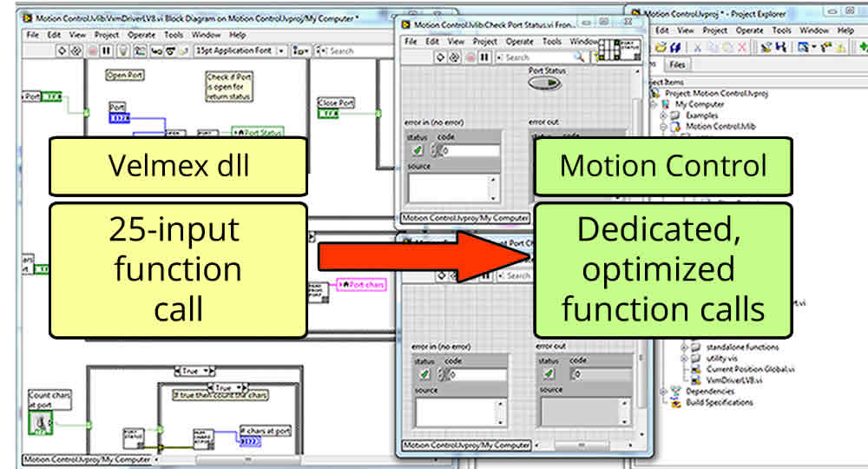Click Count chars at port terminal icon
Screen dimensions: 868x469
click(x=41, y=423)
